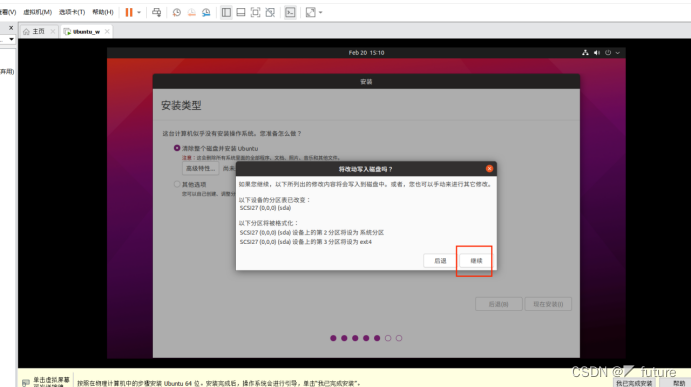Click the home icon on the 主页 tab
691x387 pixels.
(26, 32)
